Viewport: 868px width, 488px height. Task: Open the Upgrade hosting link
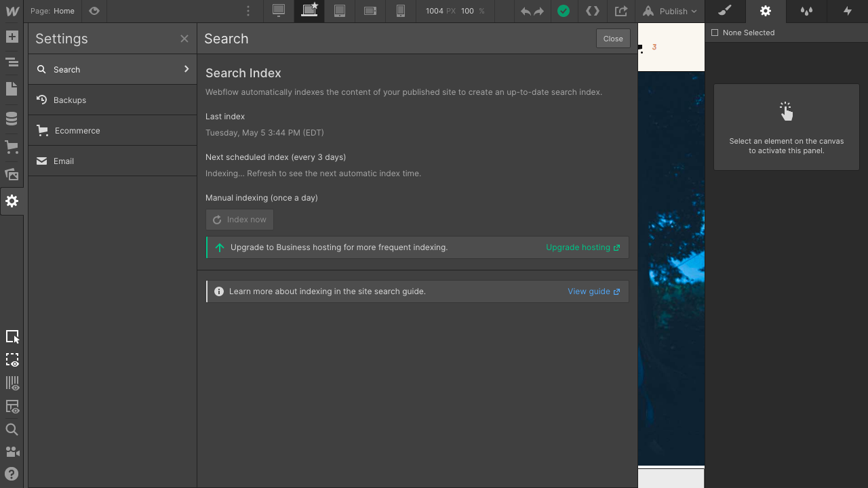tap(583, 247)
